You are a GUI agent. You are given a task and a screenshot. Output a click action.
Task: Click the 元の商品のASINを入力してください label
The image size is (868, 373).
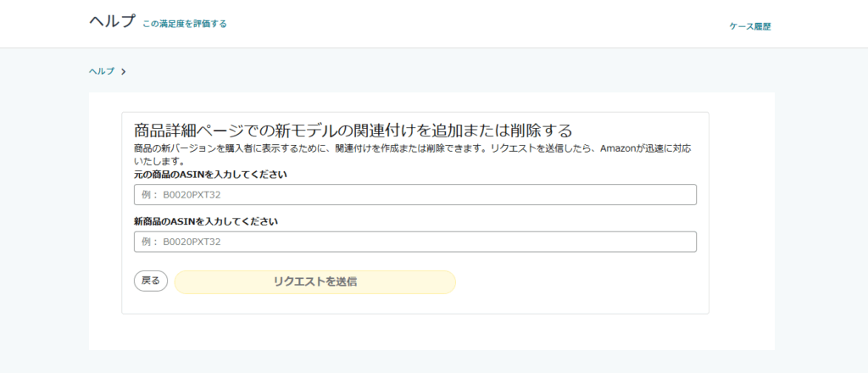(210, 175)
